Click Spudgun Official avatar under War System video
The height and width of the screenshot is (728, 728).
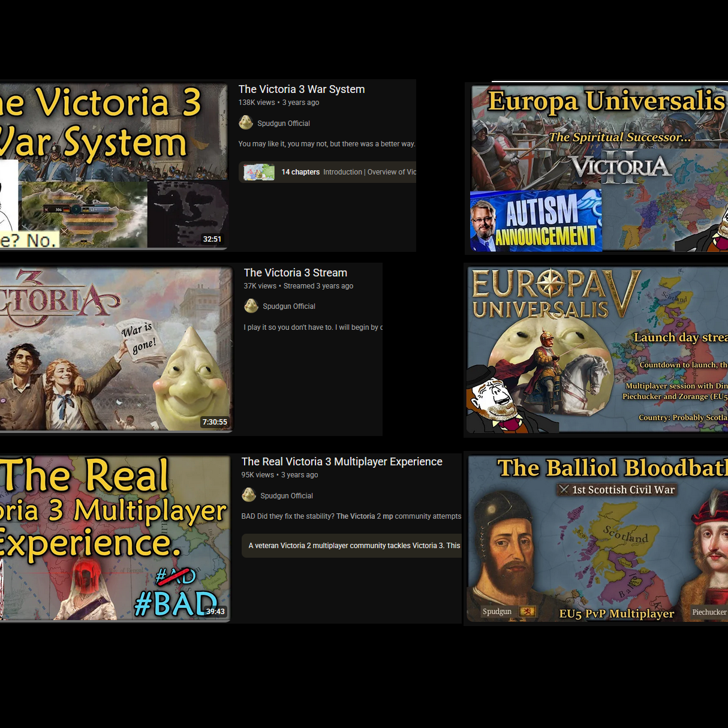pyautogui.click(x=246, y=123)
